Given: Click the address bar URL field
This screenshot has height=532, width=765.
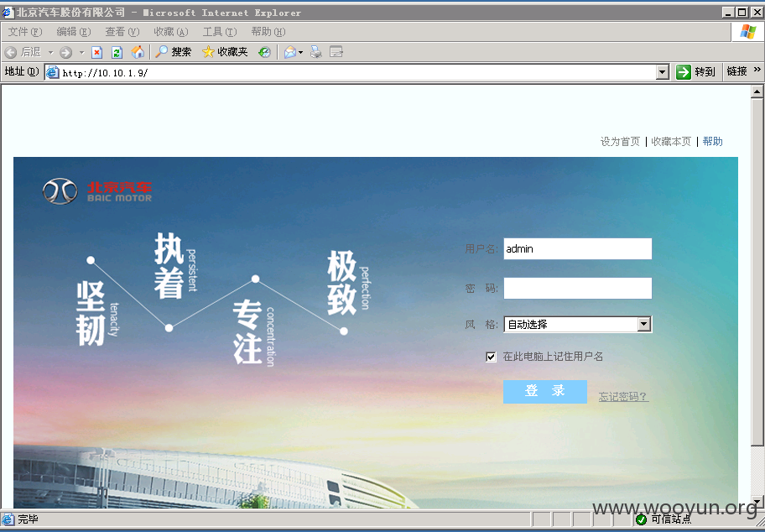Looking at the screenshot, I should pyautogui.click(x=356, y=73).
